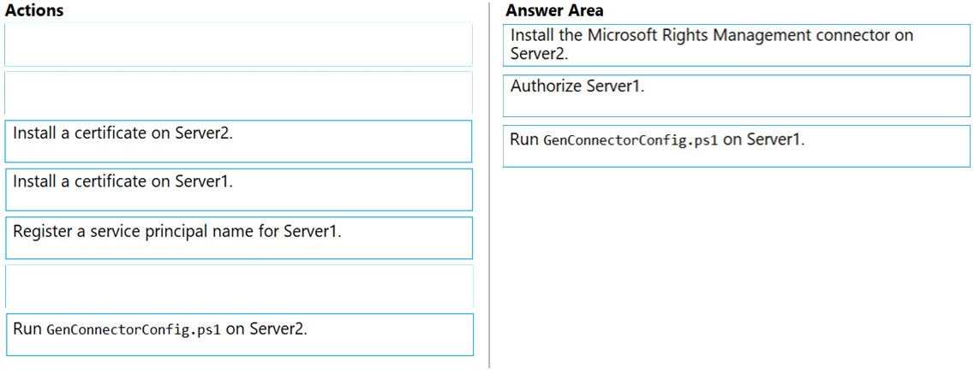Select 'Run GenConnectorConfig.ps1 on Server2' action box

[x=238, y=335]
